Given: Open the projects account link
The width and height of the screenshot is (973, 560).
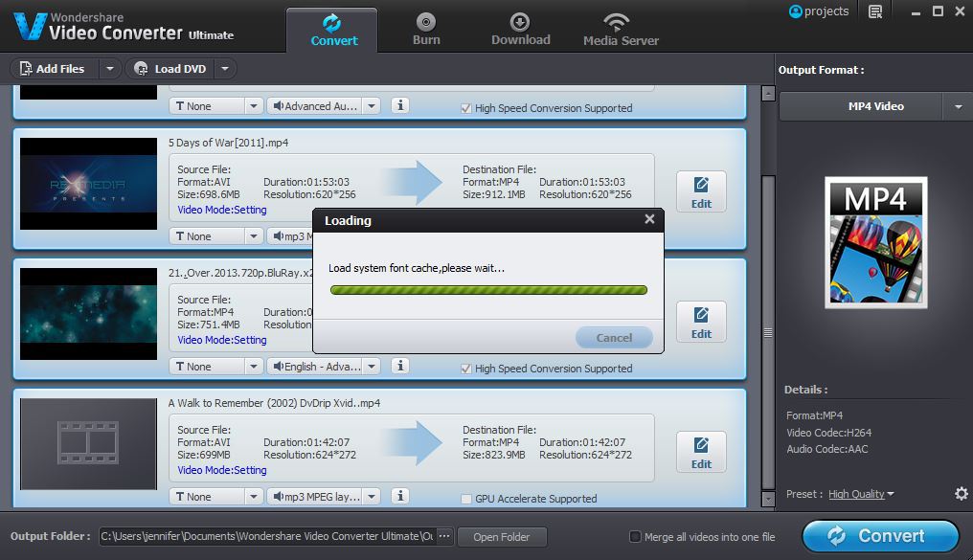Looking at the screenshot, I should click(x=819, y=11).
